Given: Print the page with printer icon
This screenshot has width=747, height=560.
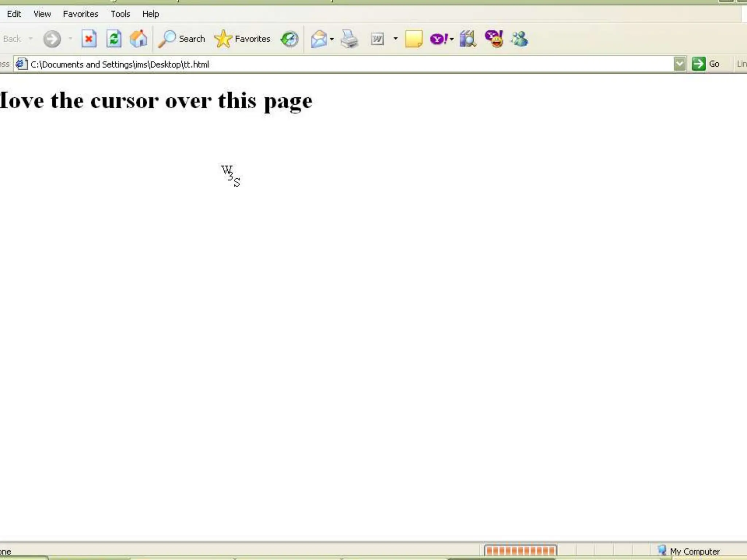Looking at the screenshot, I should (x=349, y=39).
